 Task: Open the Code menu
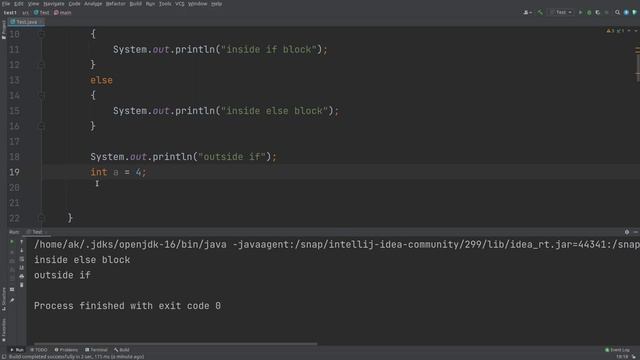74,4
